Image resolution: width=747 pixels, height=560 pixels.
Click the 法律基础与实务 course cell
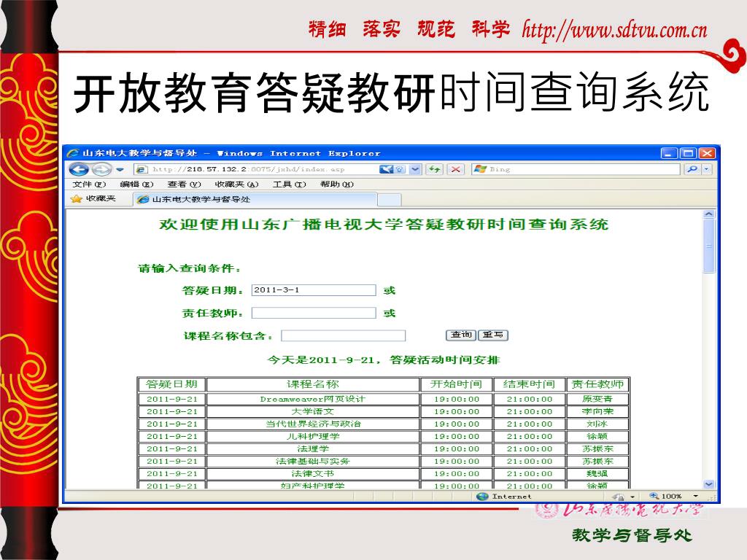click(x=312, y=461)
